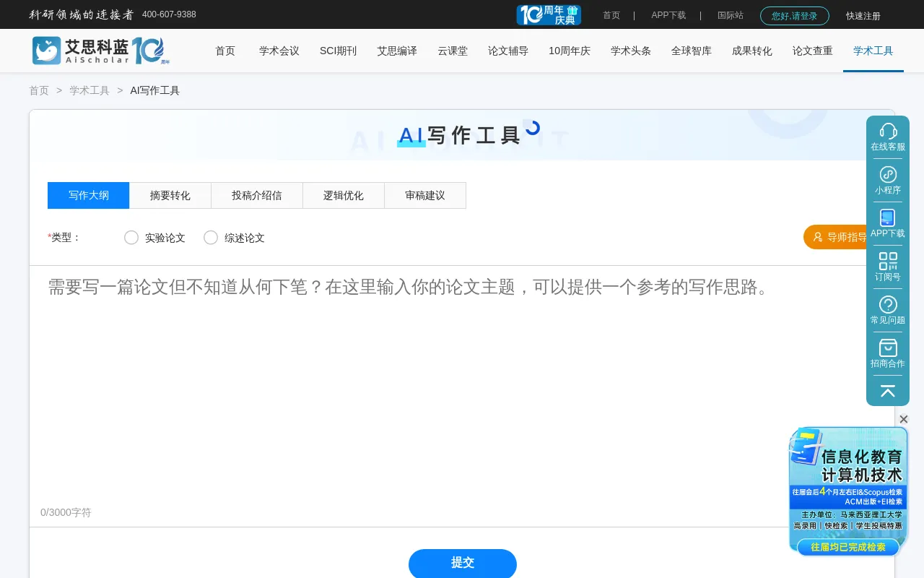Image resolution: width=924 pixels, height=578 pixels.
Task: Close the floating conference advertisement
Action: coord(903,419)
